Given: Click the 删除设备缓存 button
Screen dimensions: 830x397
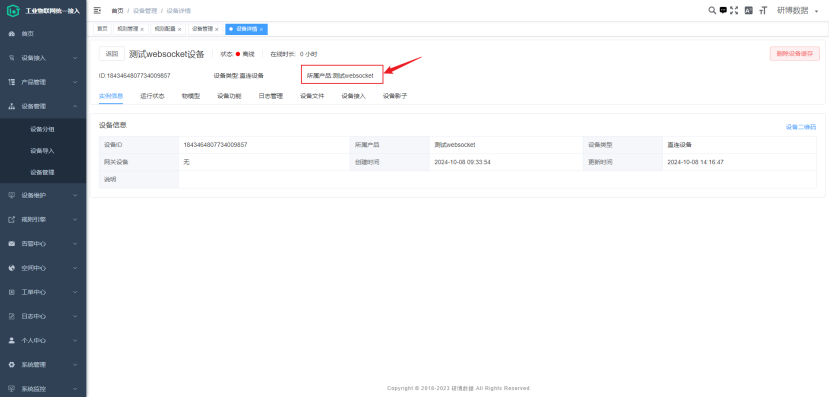Looking at the screenshot, I should point(795,53).
